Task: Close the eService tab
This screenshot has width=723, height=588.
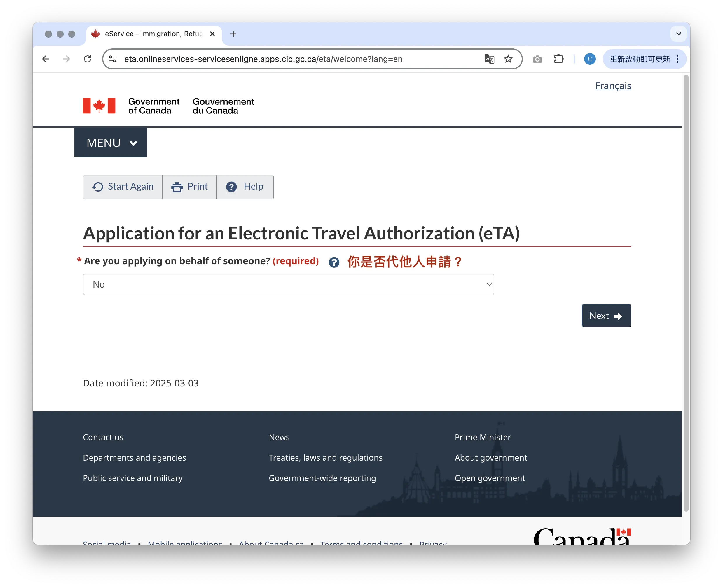Action: click(x=212, y=34)
